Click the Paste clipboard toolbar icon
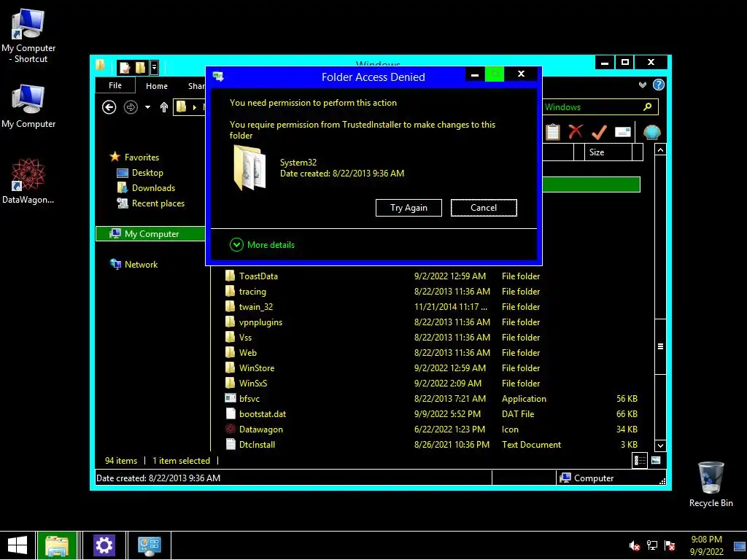This screenshot has height=560, width=747. [553, 132]
